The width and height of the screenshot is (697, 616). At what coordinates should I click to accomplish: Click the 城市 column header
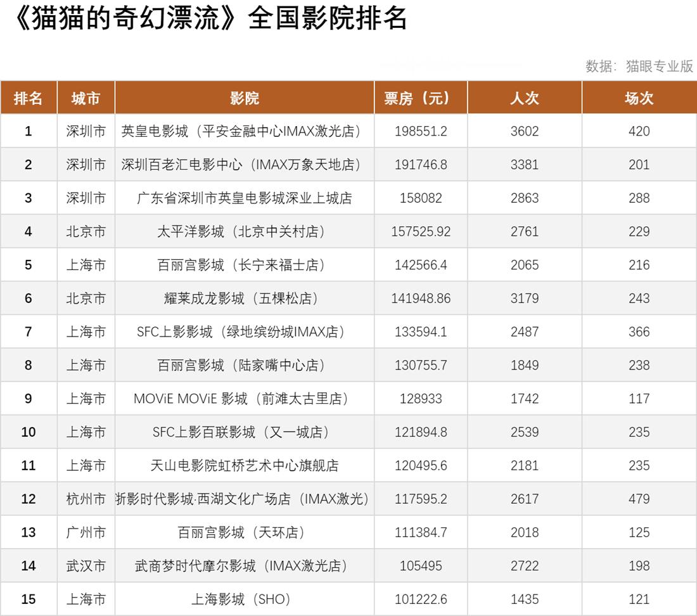[x=86, y=98]
